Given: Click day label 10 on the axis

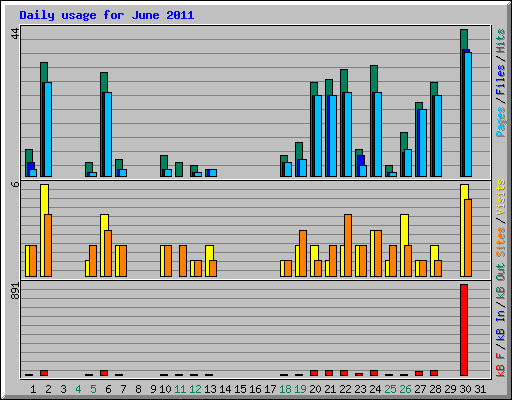Looking at the screenshot, I should pyautogui.click(x=165, y=389).
